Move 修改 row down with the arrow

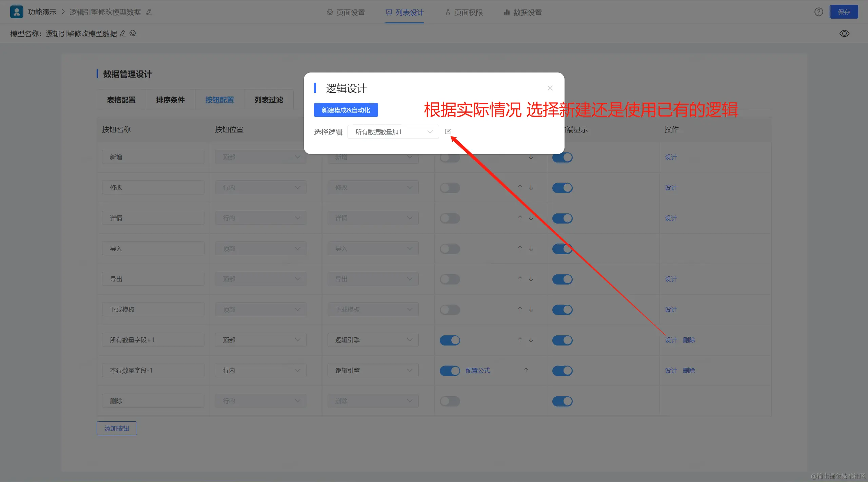click(531, 187)
